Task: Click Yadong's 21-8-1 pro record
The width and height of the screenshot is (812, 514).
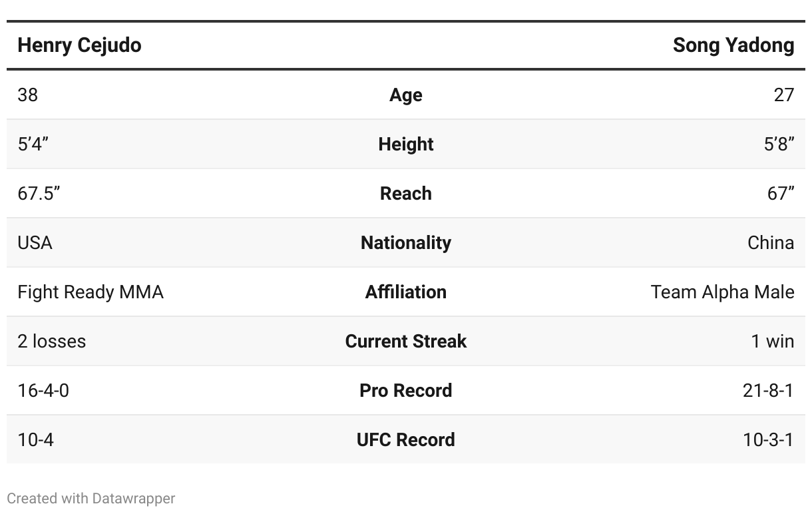Action: tap(768, 391)
